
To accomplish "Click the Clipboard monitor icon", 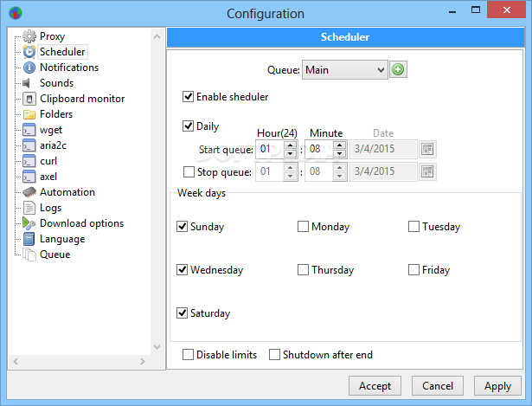I will tap(29, 99).
